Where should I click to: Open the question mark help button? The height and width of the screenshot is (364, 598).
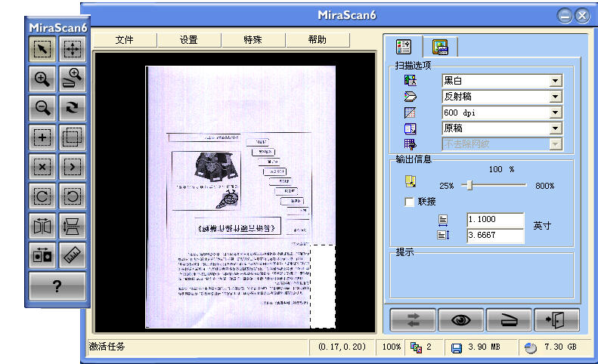coord(57,286)
